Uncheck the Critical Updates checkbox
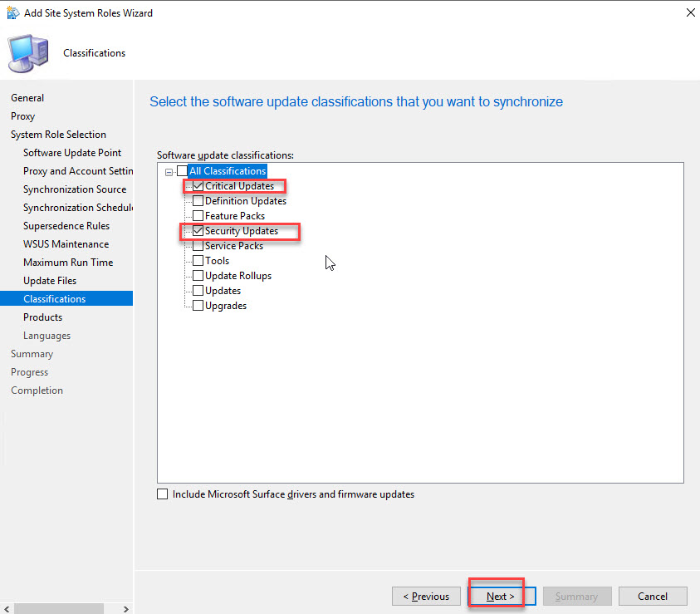Image resolution: width=700 pixels, height=614 pixels. point(198,186)
